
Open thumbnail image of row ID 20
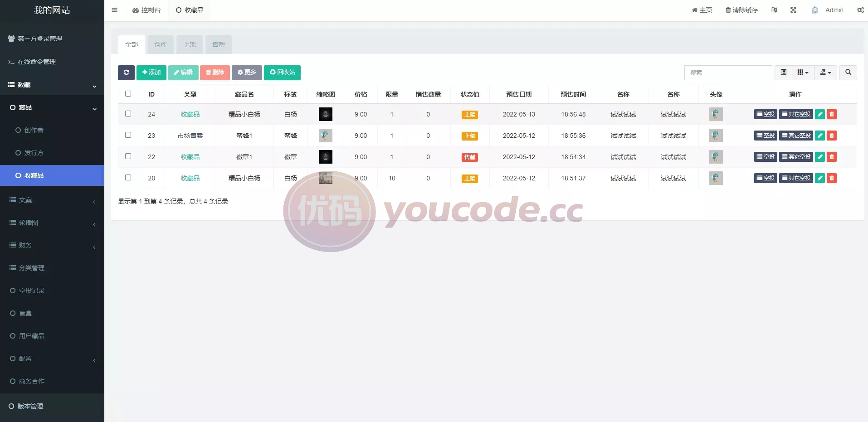pos(326,178)
